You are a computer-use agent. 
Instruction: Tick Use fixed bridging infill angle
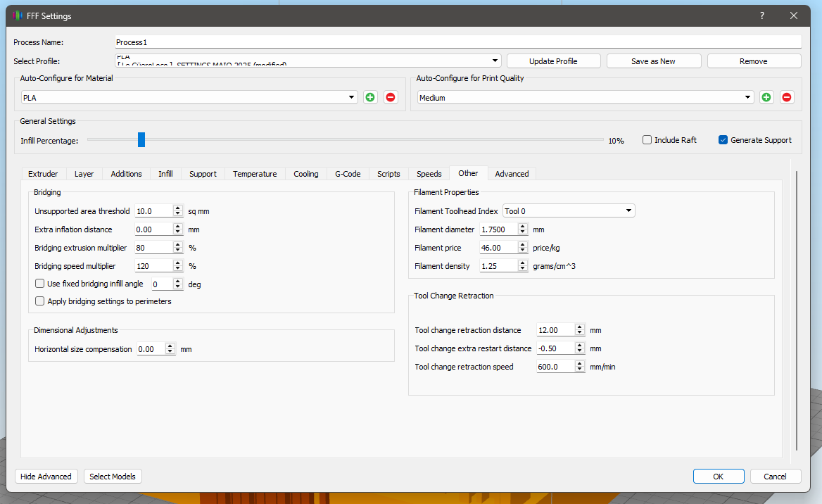[40, 284]
